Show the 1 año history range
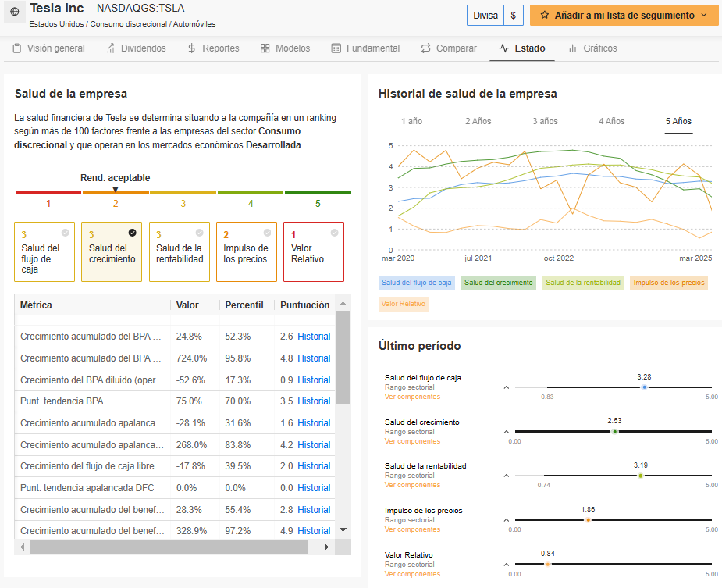This screenshot has width=722, height=588. coord(411,121)
